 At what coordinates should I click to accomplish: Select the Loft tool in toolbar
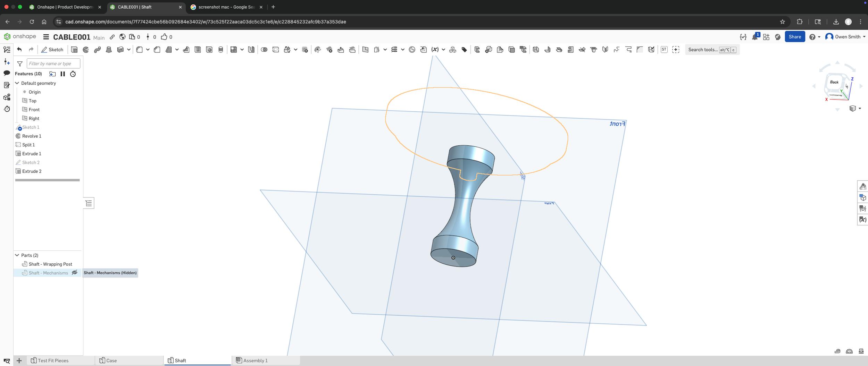point(109,50)
